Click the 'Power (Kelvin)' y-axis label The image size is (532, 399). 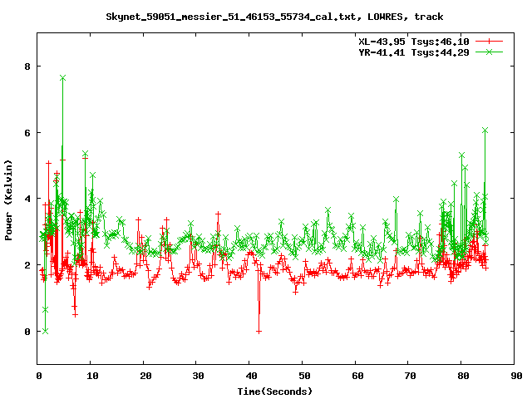point(8,200)
